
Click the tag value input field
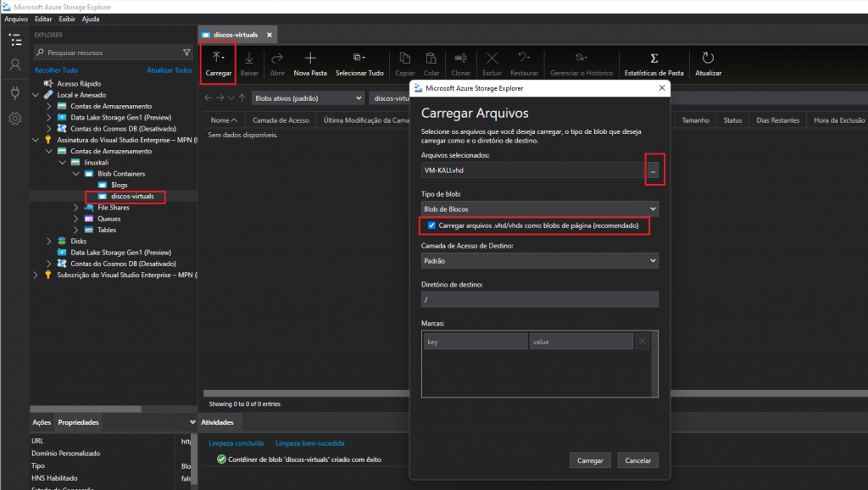[x=581, y=342]
